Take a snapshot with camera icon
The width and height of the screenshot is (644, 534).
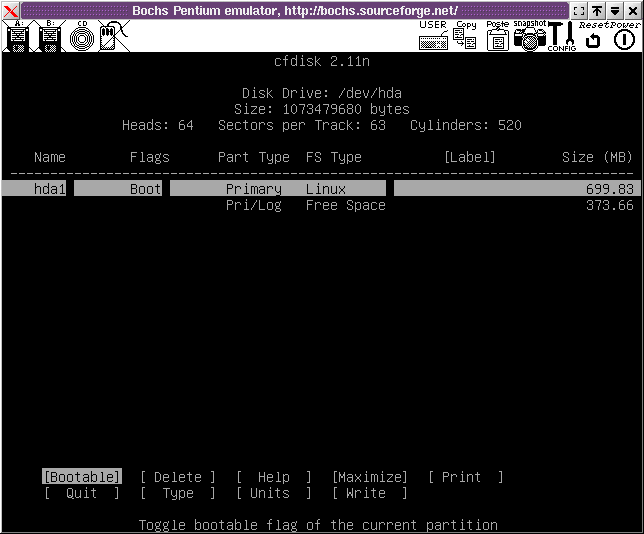529,37
